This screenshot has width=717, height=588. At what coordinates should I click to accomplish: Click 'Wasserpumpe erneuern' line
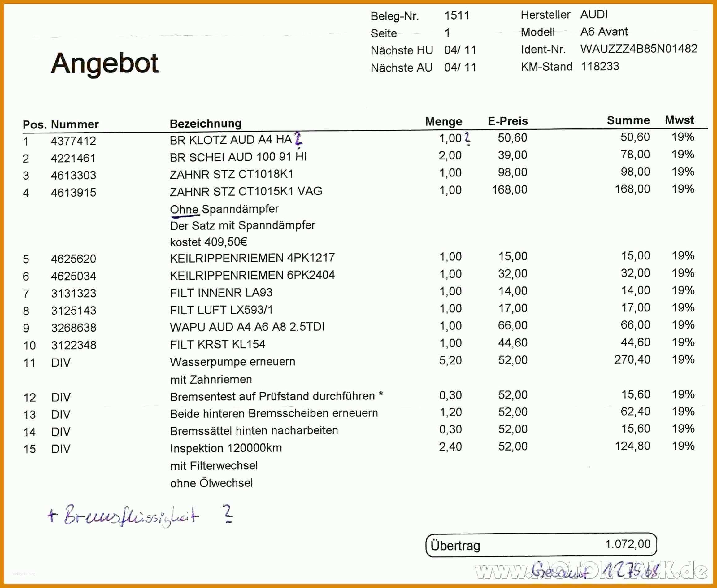(233, 362)
